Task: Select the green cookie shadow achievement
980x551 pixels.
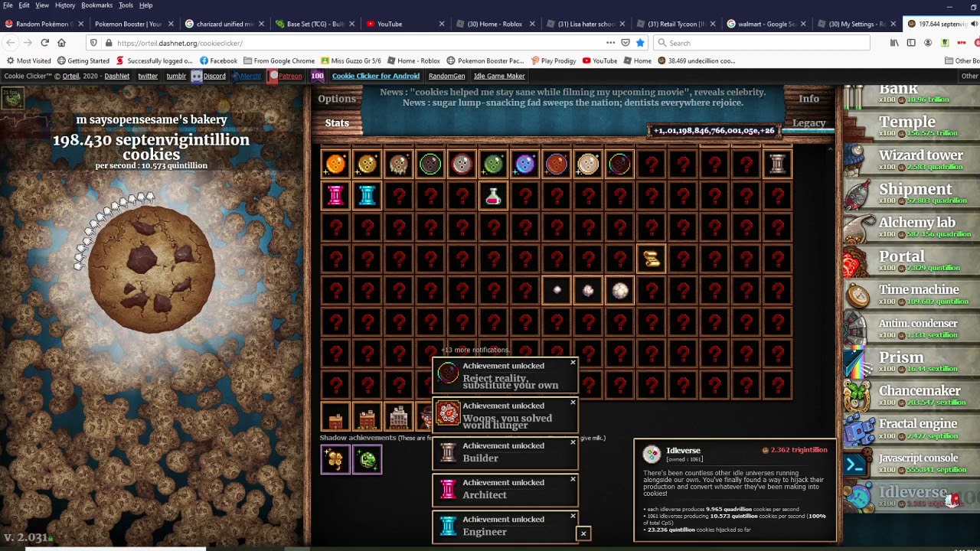Action: click(x=367, y=459)
